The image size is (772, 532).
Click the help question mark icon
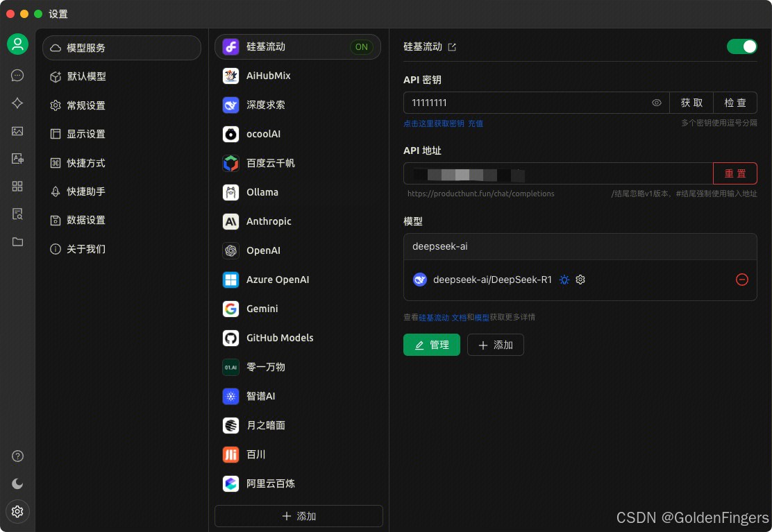[x=18, y=456]
